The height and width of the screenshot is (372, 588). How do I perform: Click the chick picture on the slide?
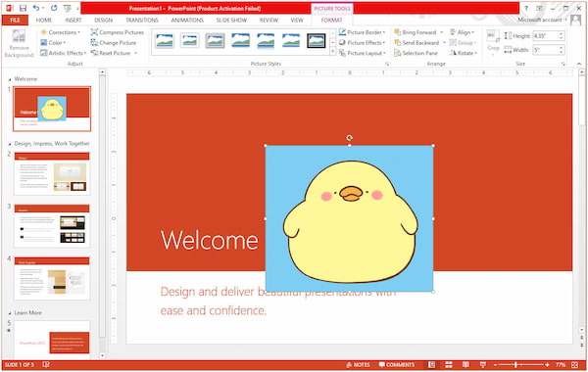click(x=349, y=218)
